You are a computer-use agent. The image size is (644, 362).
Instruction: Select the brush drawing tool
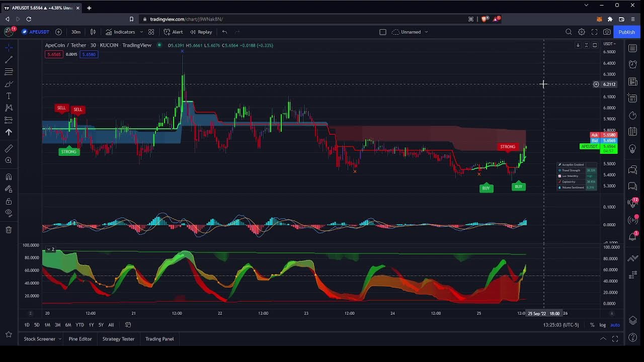click(x=9, y=84)
